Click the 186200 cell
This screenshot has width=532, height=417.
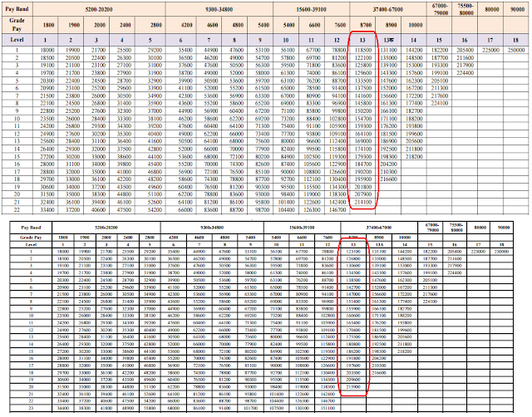[x=353, y=351]
